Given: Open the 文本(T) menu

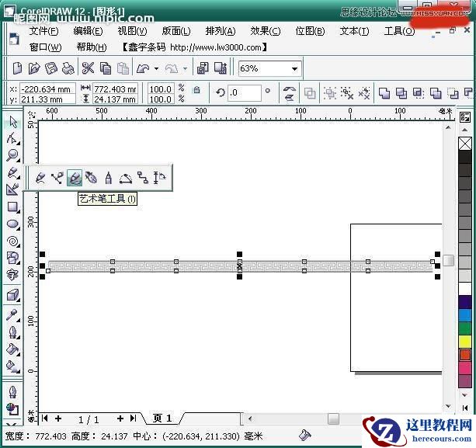Looking at the screenshot, I should 354,31.
